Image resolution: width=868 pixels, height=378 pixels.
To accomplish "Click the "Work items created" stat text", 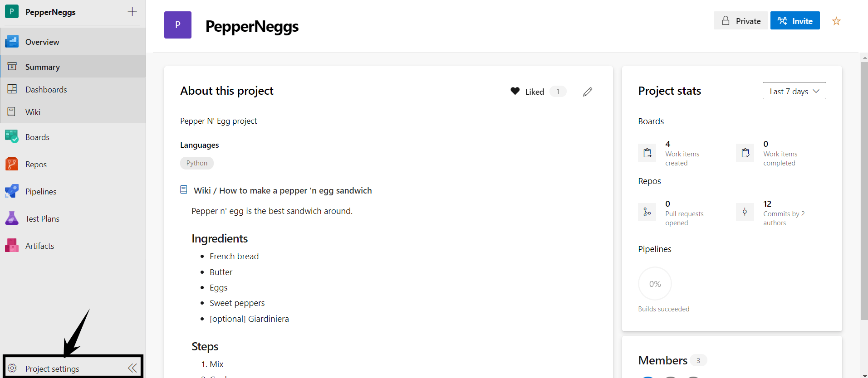I will pos(682,154).
